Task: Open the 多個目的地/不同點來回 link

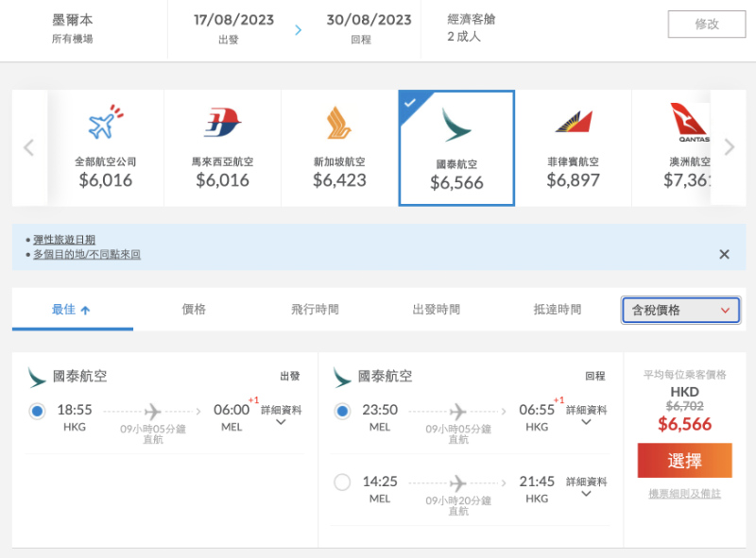Action: pyautogui.click(x=87, y=254)
